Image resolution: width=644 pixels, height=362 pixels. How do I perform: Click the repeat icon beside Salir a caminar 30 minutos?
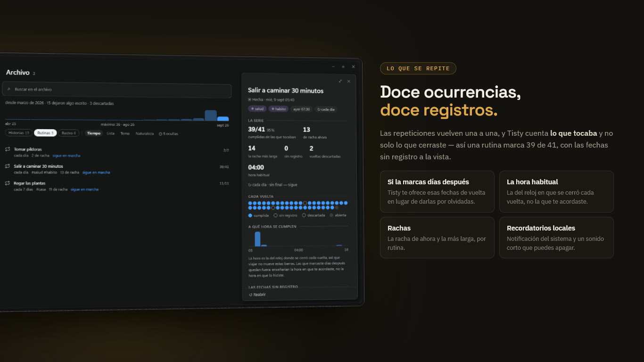tap(8, 166)
